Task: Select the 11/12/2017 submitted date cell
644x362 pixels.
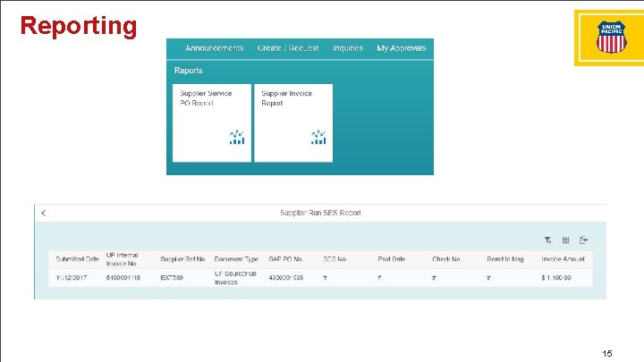Action: tap(71, 278)
